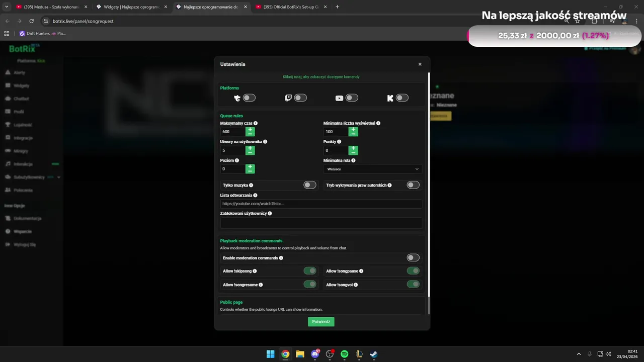The image size is (644, 362).
Task: Click the settings dialog scrollbar
Action: (x=429, y=185)
